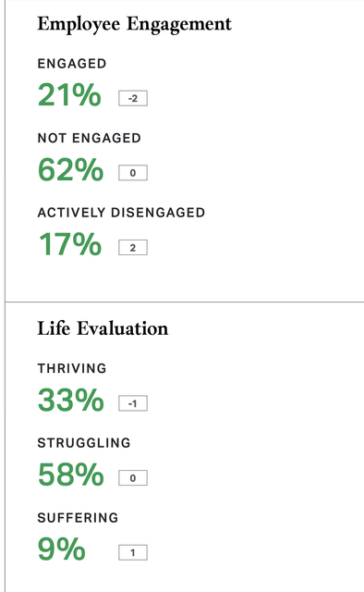Click the 2 change badge beside Actively Disengaged
Image resolution: width=364 pixels, height=592 pixels.
pyautogui.click(x=133, y=248)
